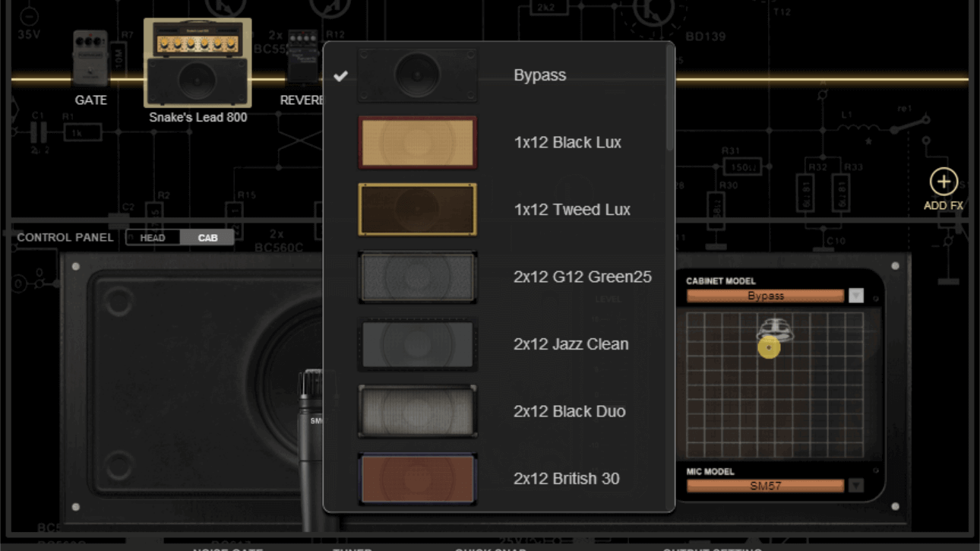The image size is (980, 551).
Task: Click the CABINET MODEL heading
Action: (x=721, y=281)
